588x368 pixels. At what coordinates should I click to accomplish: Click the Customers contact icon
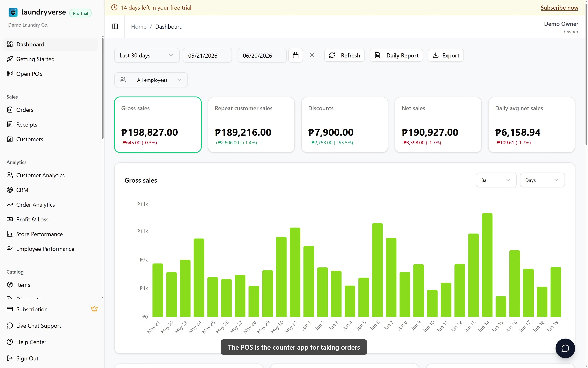pos(10,139)
